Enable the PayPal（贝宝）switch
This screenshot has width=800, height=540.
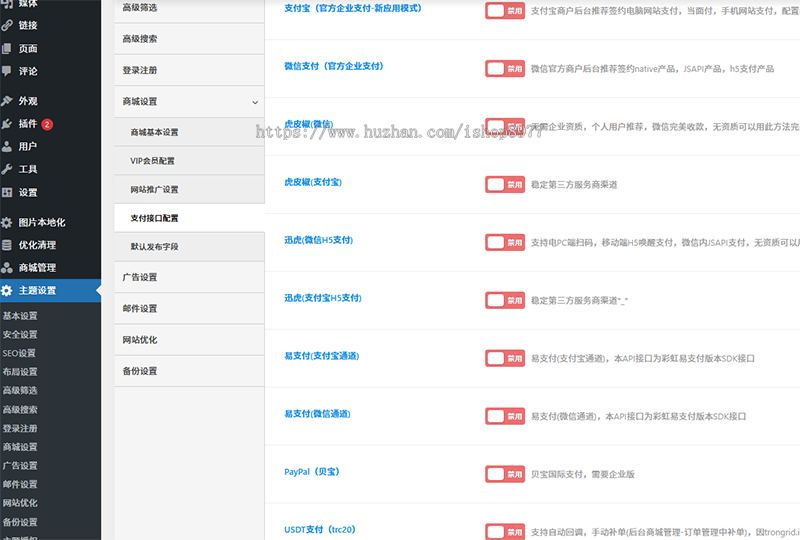(505, 474)
